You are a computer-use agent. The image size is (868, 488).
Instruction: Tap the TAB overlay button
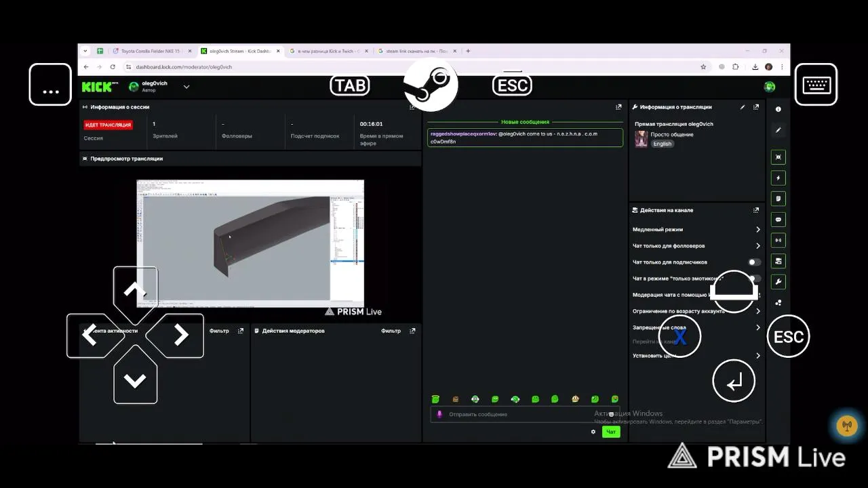coord(350,85)
